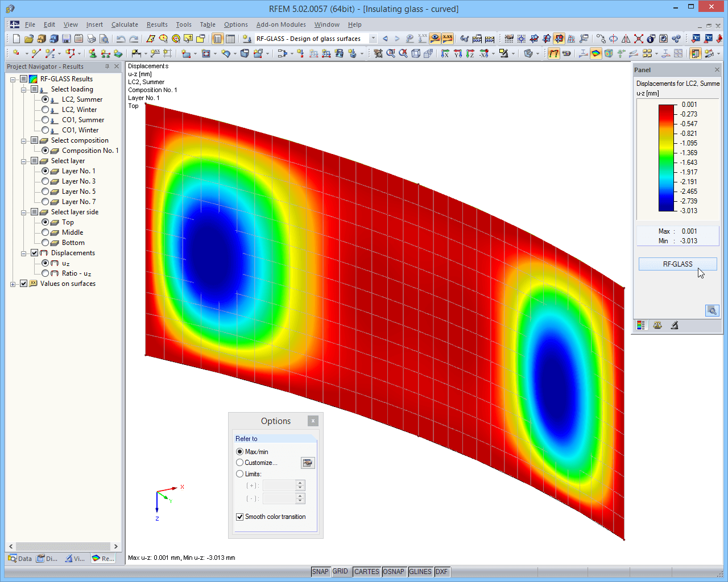Open Filter tab icon in Panel
This screenshot has height=582, width=728.
coord(675,326)
